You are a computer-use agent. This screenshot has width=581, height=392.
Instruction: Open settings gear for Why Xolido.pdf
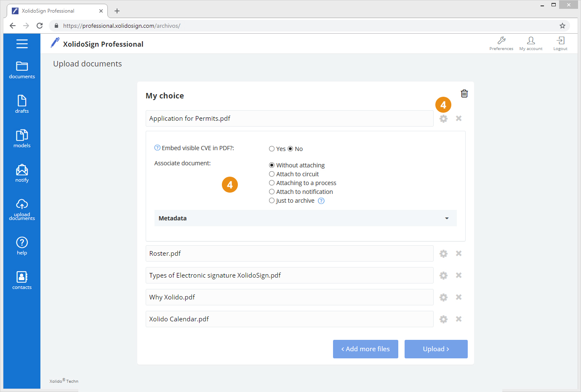[443, 297]
